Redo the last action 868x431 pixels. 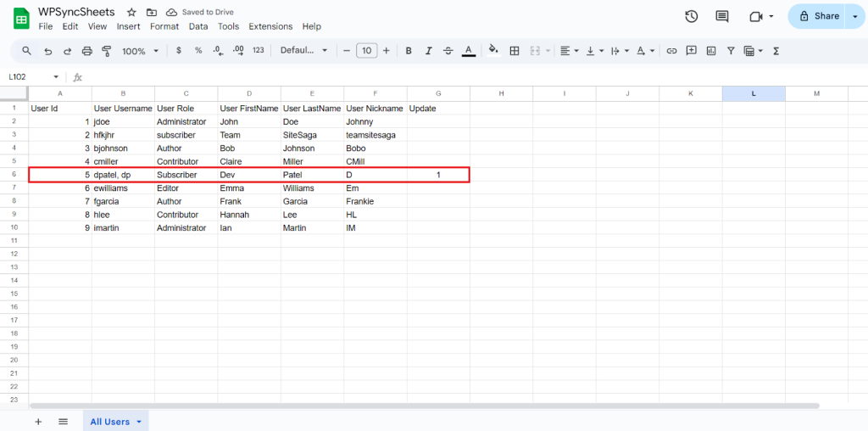(x=68, y=51)
